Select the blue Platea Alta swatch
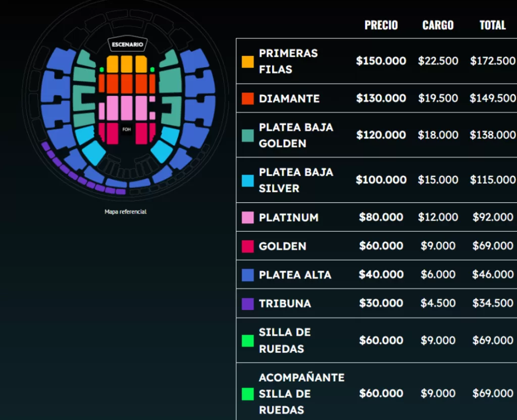Viewport: 517px width, 420px height. 247,275
